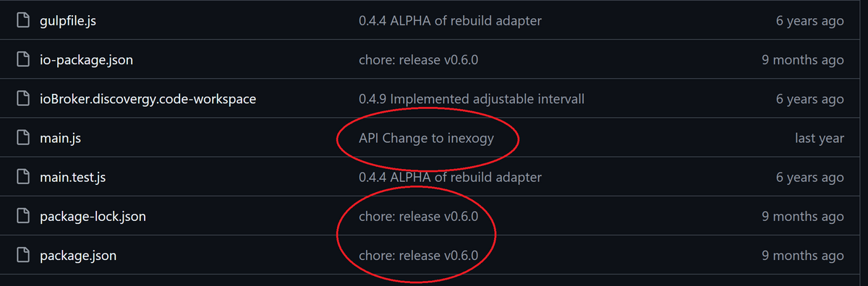This screenshot has width=868, height=286.
Task: Open the gulpfile.js file
Action: [68, 21]
